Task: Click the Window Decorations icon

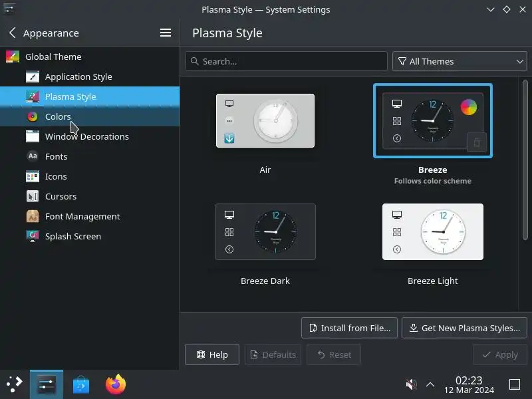Action: point(33,136)
